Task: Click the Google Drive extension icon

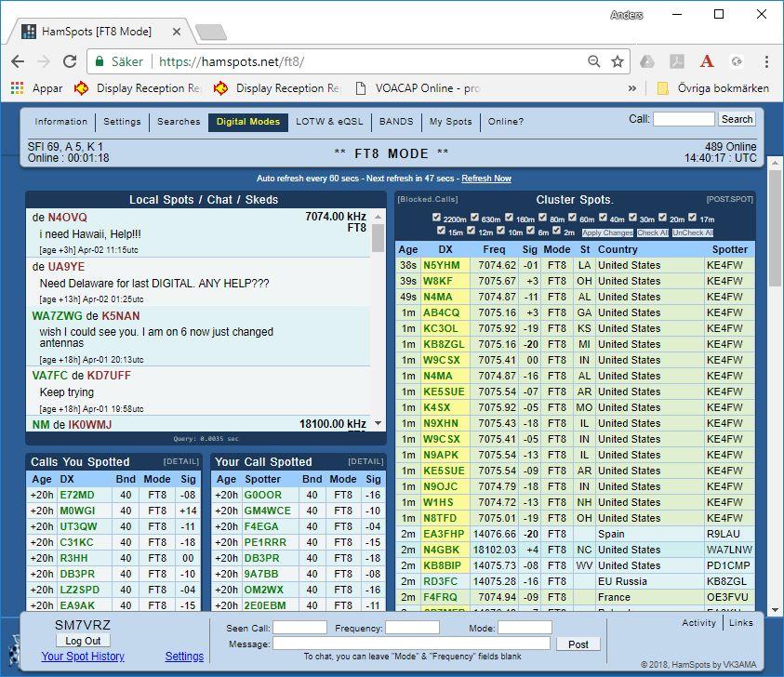Action: [x=647, y=61]
